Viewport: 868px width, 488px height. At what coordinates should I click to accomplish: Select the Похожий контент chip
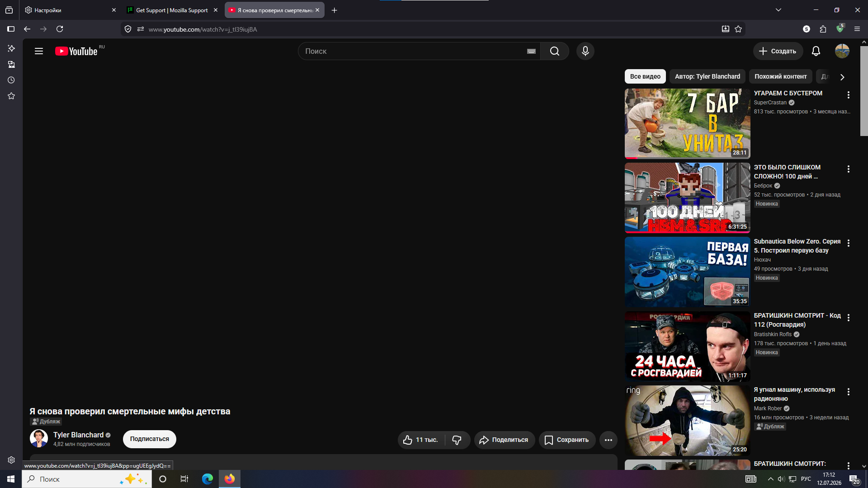tap(780, 76)
